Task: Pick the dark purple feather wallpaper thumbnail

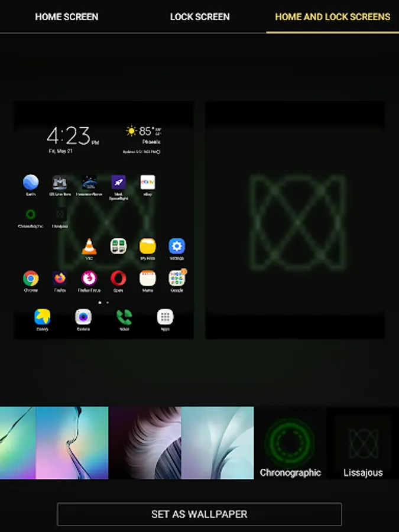Action: click(x=145, y=443)
